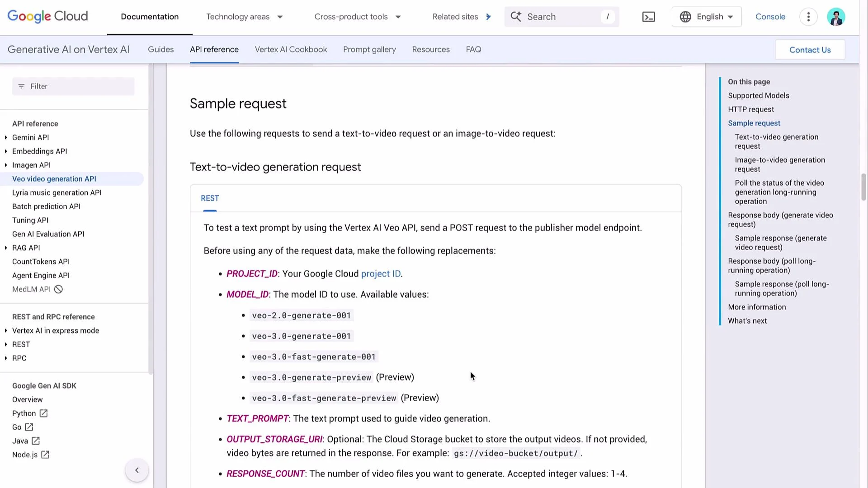Open Gen AI Evaluation API page
This screenshot has height=488, width=868.
click(x=48, y=234)
